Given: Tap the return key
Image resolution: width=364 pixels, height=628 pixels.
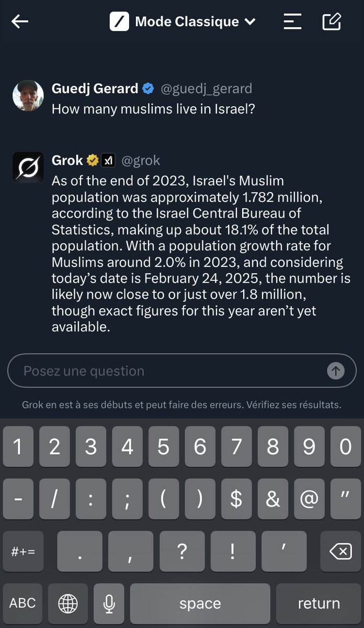Looking at the screenshot, I should pos(318,603).
